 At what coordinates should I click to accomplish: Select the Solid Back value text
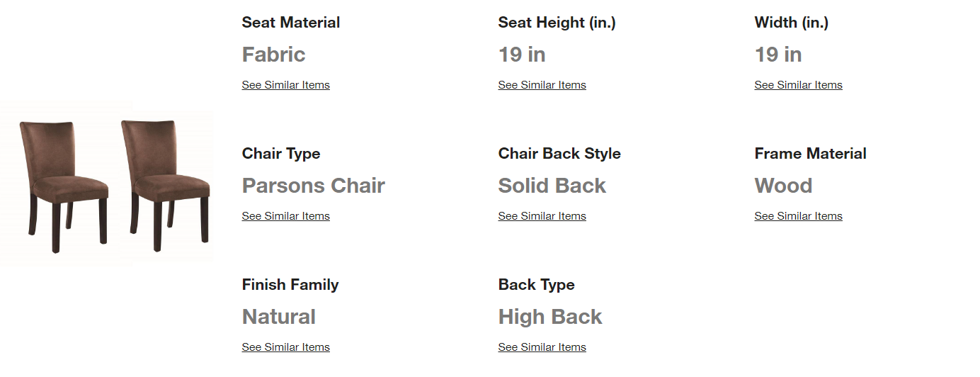pos(552,186)
